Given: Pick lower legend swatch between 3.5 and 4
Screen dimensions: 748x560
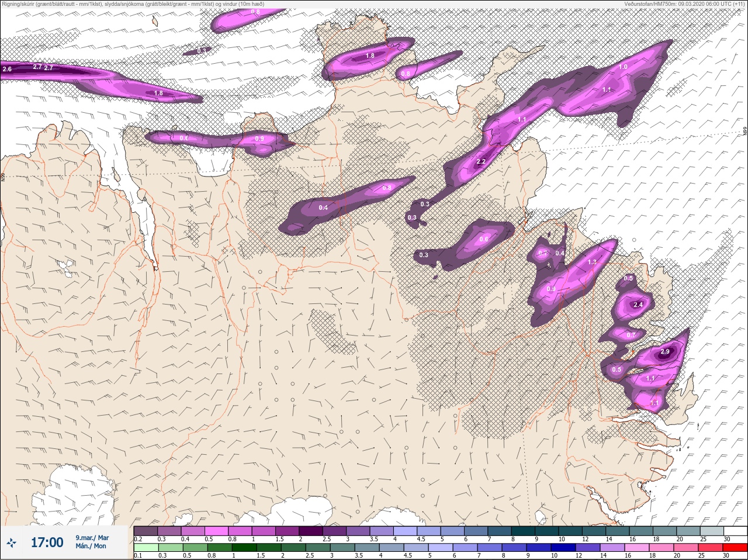Looking at the screenshot, I should (x=366, y=548).
